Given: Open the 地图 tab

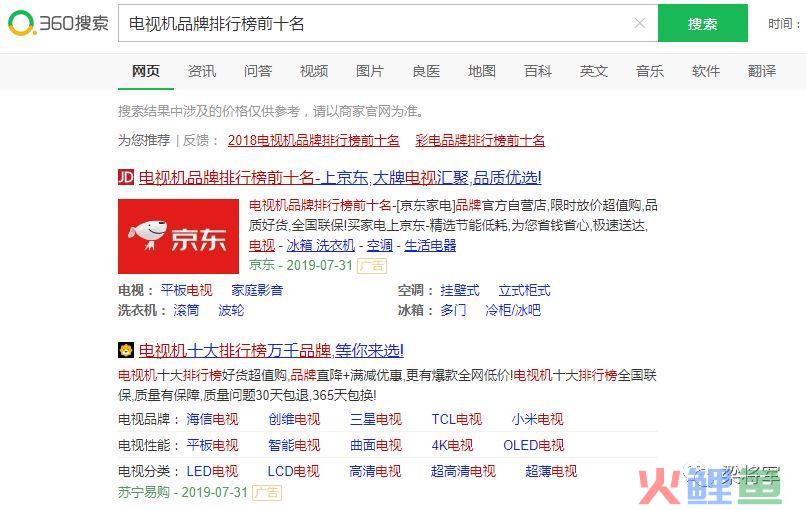Looking at the screenshot, I should pos(482,71).
